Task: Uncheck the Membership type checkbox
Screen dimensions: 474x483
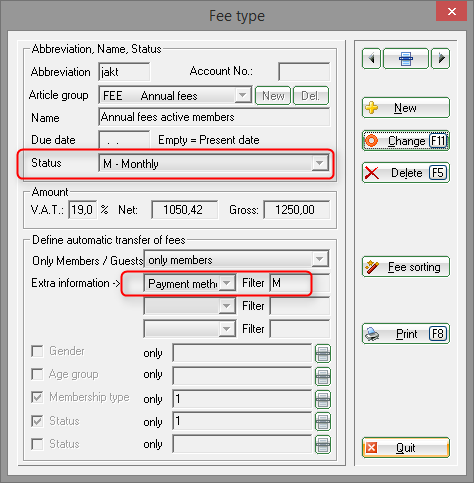Action: click(x=37, y=397)
